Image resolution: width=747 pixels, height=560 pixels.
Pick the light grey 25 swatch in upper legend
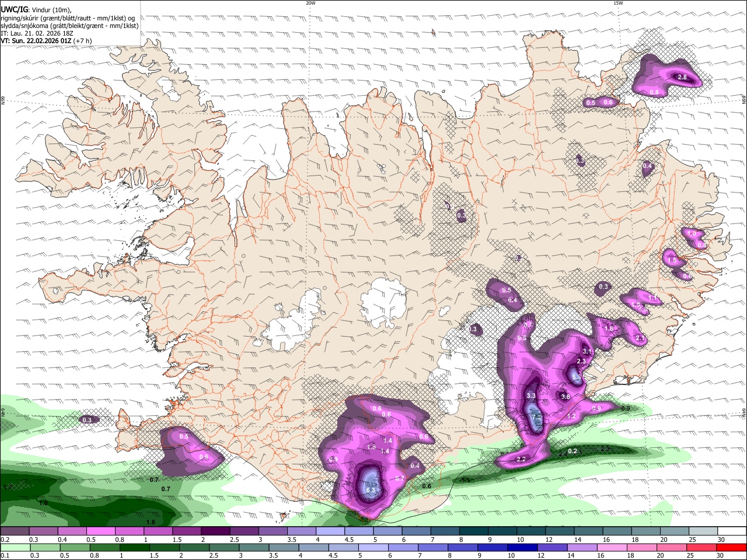pos(703,531)
